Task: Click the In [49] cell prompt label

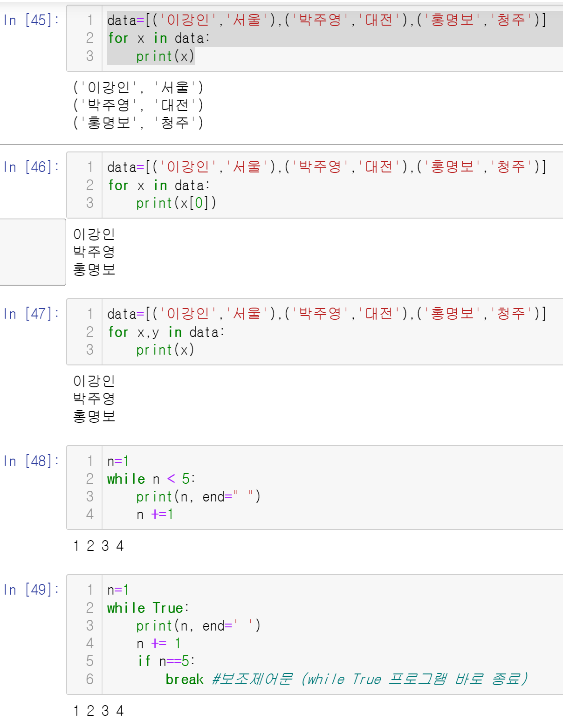Action: pyautogui.click(x=31, y=590)
